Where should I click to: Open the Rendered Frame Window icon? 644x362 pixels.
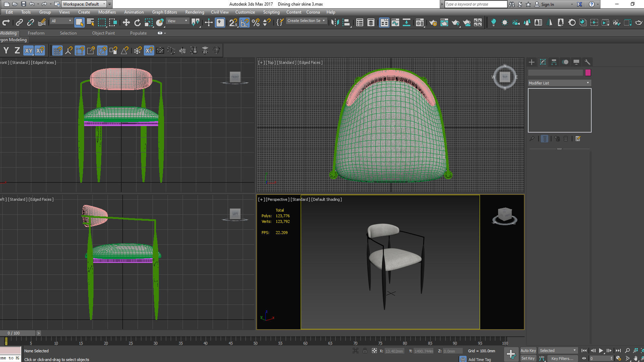(x=444, y=22)
